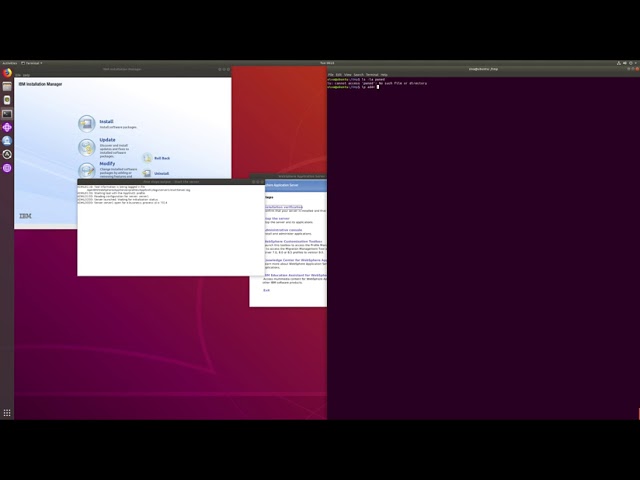This screenshot has width=640, height=480.
Task: Close the terminal window
Action: coord(637,69)
